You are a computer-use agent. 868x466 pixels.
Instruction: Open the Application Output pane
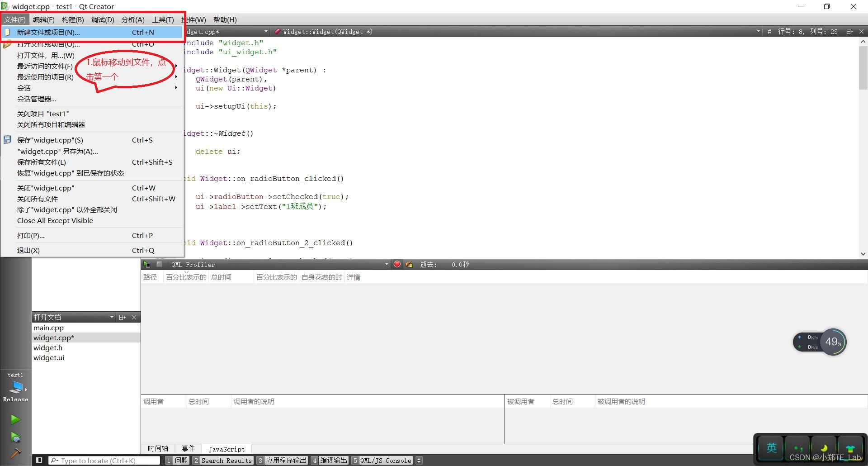pos(282,460)
